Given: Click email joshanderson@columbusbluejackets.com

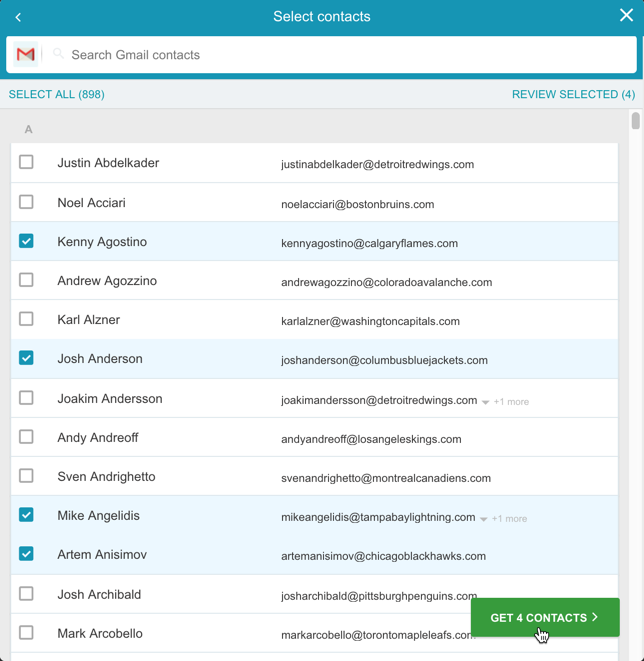Looking at the screenshot, I should pyautogui.click(x=384, y=360).
